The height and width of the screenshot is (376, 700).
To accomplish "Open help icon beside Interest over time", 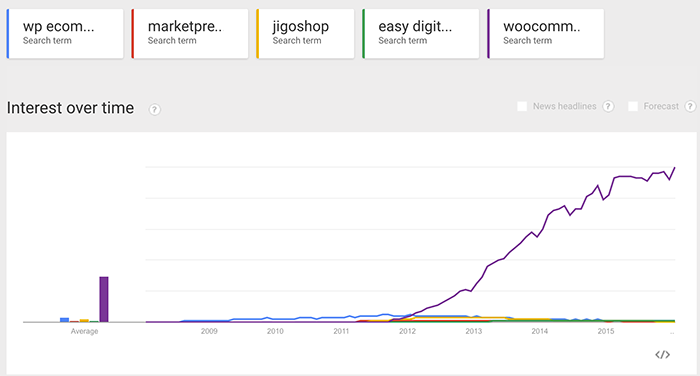I will 154,109.
